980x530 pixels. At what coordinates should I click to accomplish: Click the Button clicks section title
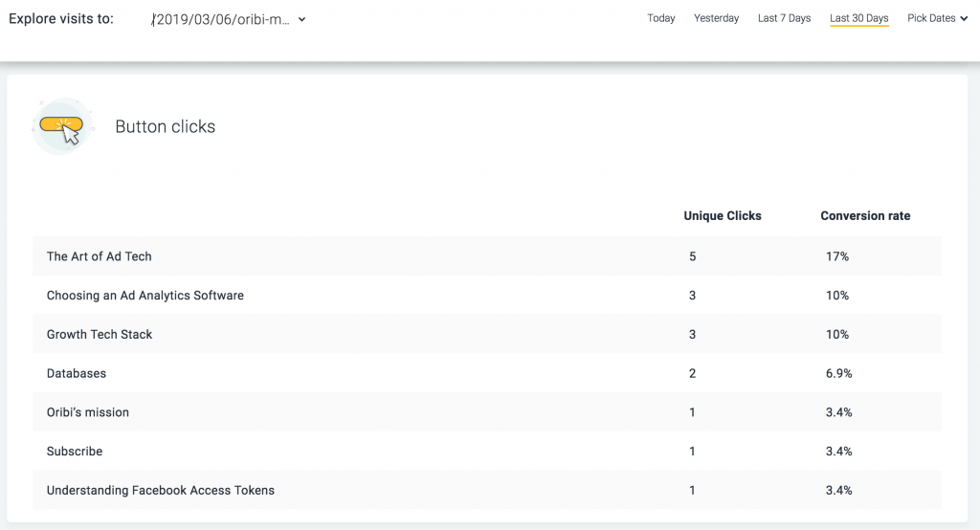pyautogui.click(x=165, y=126)
